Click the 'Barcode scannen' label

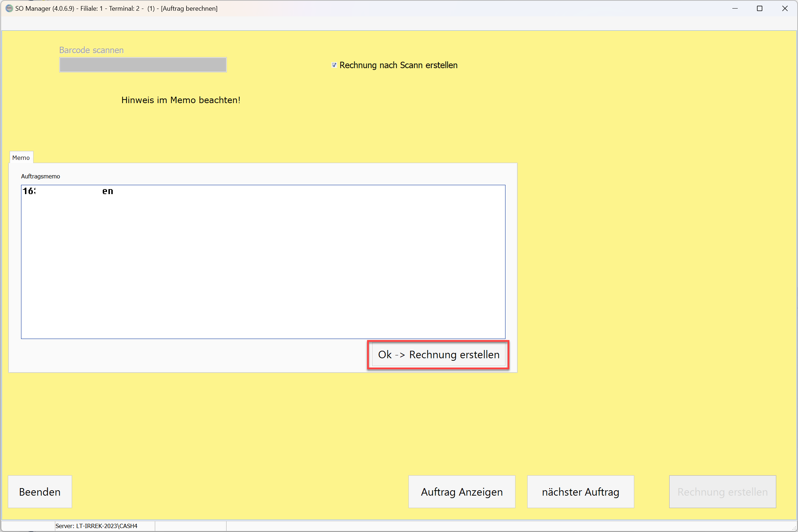[x=91, y=50]
